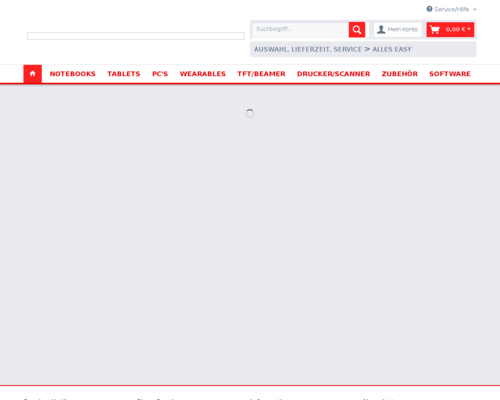This screenshot has height=400, width=500.
Task: Click the Auswahl, Lieferzeit, Service banner
Action: tap(363, 49)
